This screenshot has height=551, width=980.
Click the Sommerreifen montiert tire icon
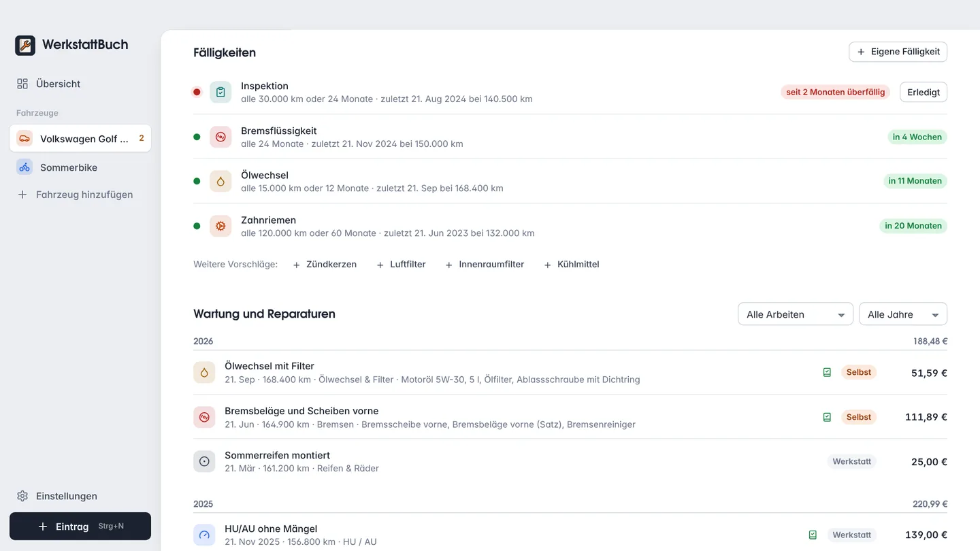(204, 461)
